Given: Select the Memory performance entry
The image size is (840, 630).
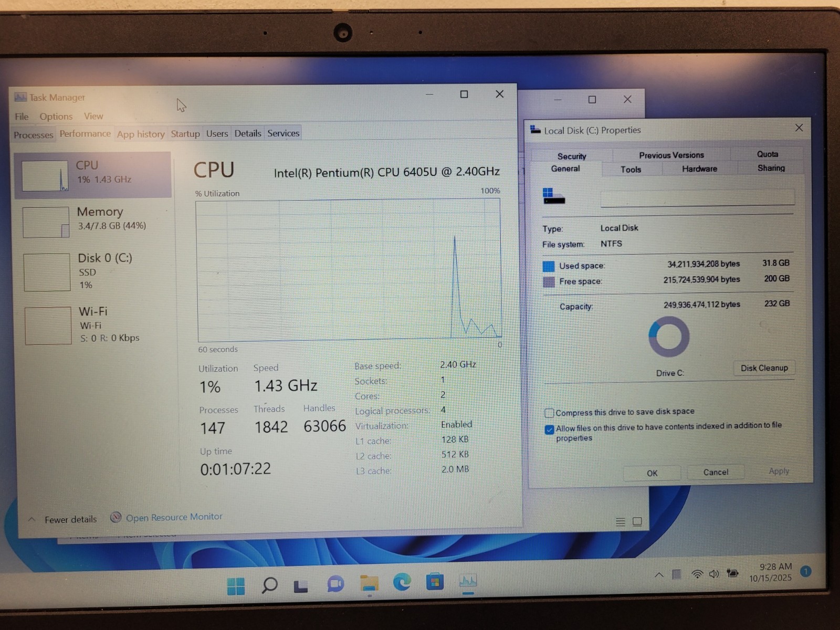Looking at the screenshot, I should pyautogui.click(x=94, y=221).
